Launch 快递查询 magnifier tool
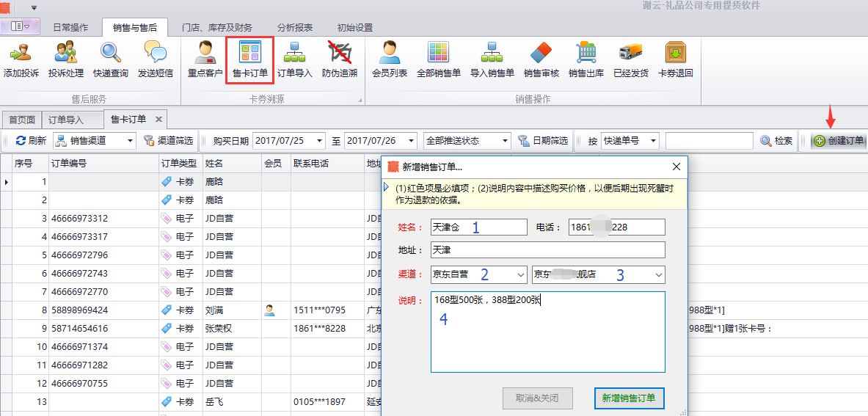Screen dimensions: 868x416 tap(111, 59)
